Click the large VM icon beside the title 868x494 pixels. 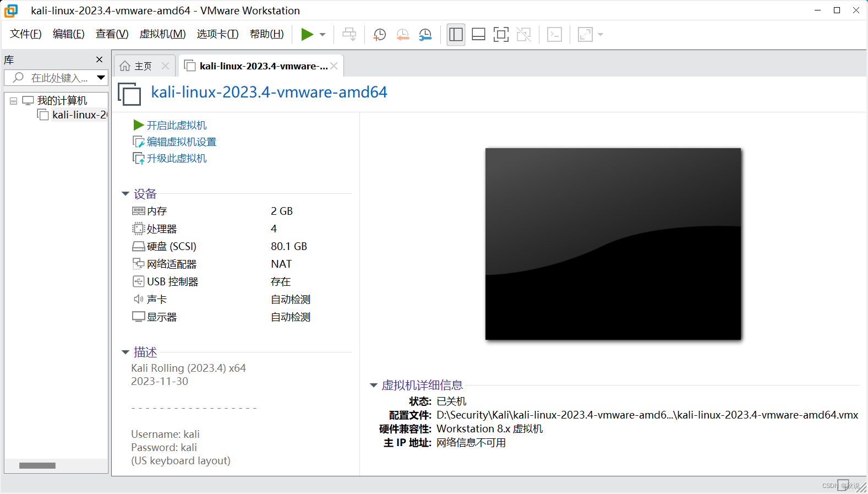(130, 94)
